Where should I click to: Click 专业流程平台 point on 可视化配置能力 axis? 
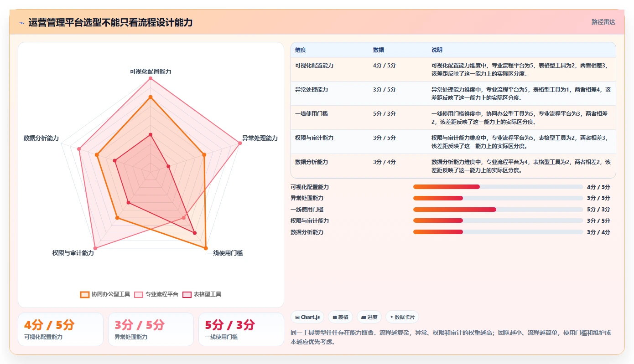pyautogui.click(x=150, y=78)
